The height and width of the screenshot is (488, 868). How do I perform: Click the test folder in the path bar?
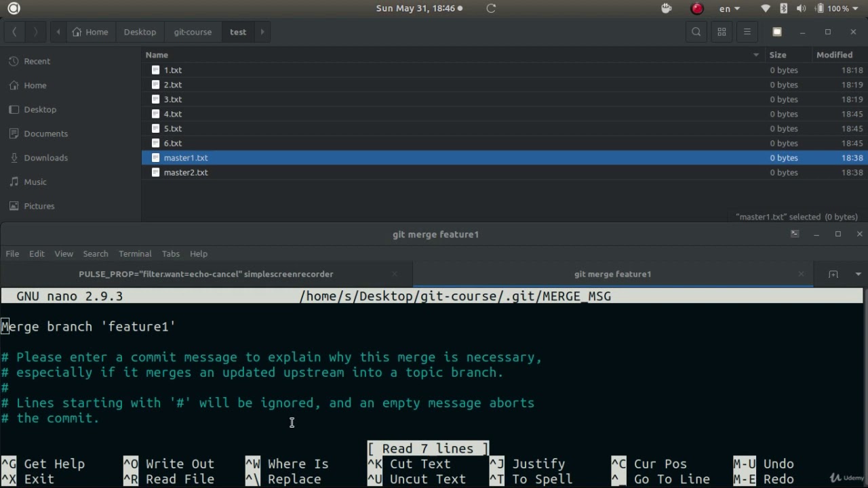pos(238,32)
